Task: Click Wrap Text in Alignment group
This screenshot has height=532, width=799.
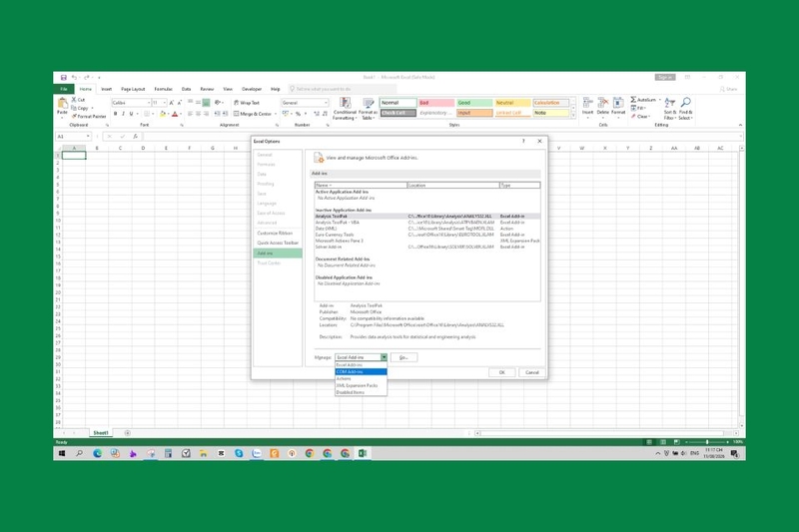Action: click(x=247, y=103)
